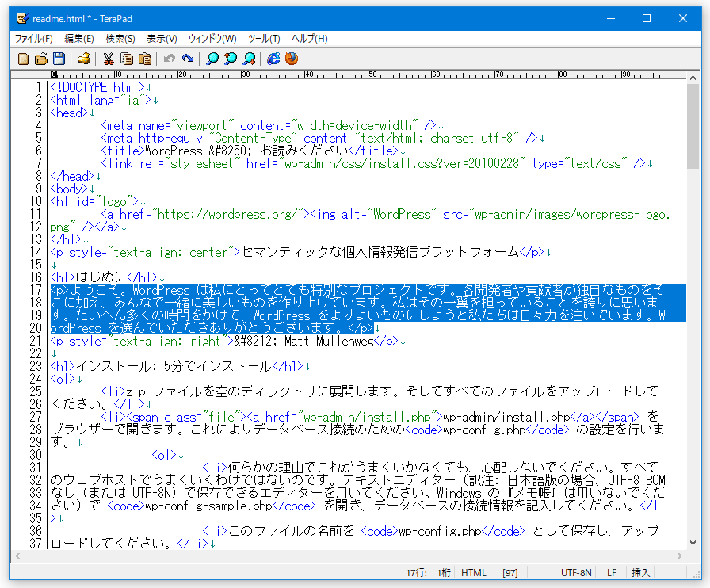Click the Open file folder icon
The width and height of the screenshot is (710, 588).
click(x=41, y=59)
